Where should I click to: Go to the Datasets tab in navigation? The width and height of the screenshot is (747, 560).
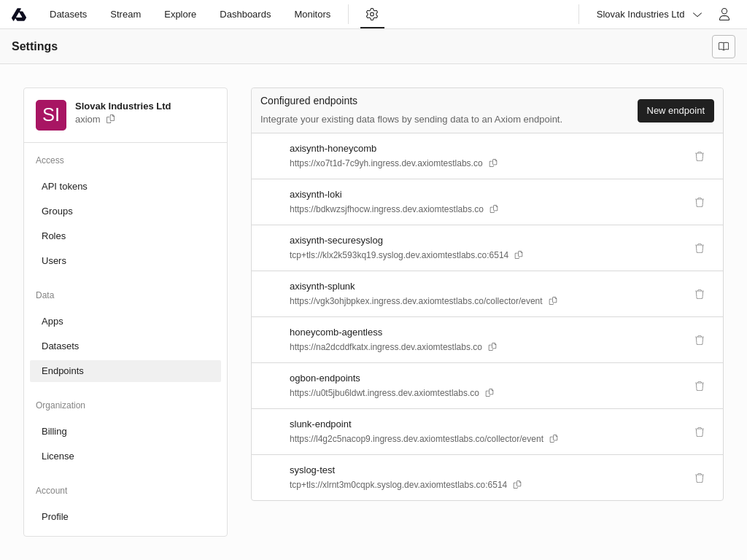coord(68,15)
